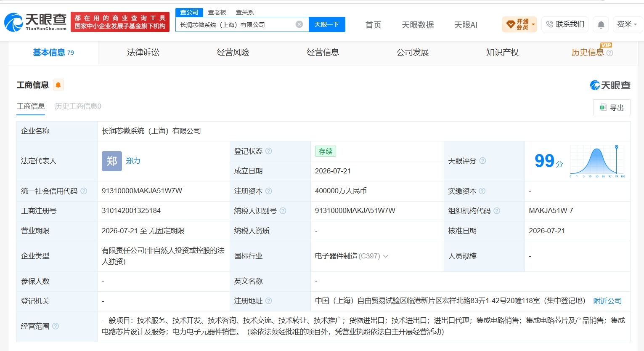Click the 核准日期 value 2026-07-21
Screen dimensions: 644x351
[547, 231]
